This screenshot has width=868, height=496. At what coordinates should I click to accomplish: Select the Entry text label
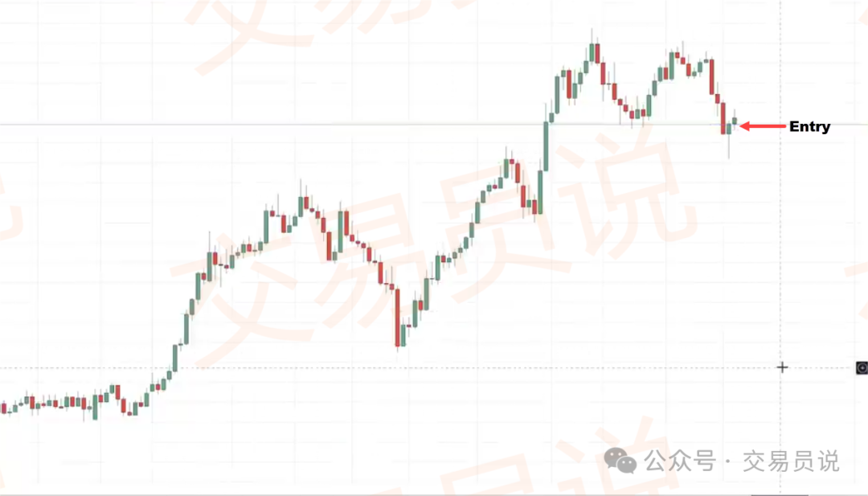pyautogui.click(x=809, y=127)
